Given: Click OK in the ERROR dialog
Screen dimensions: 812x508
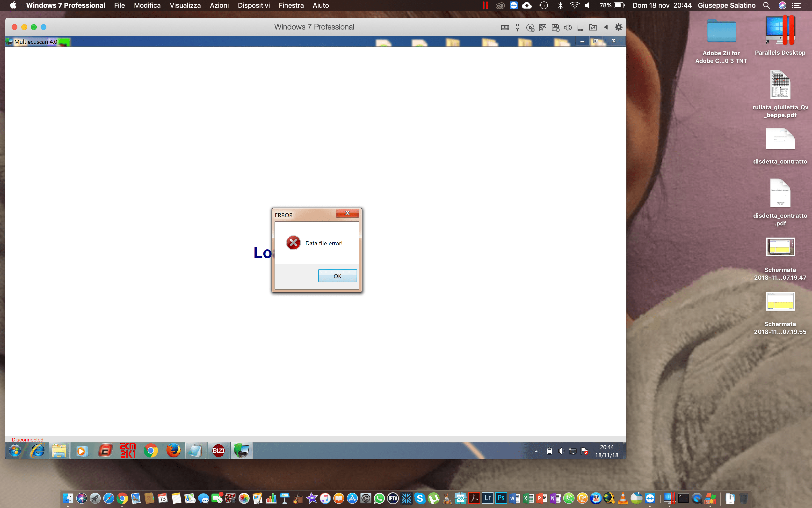Looking at the screenshot, I should (337, 276).
